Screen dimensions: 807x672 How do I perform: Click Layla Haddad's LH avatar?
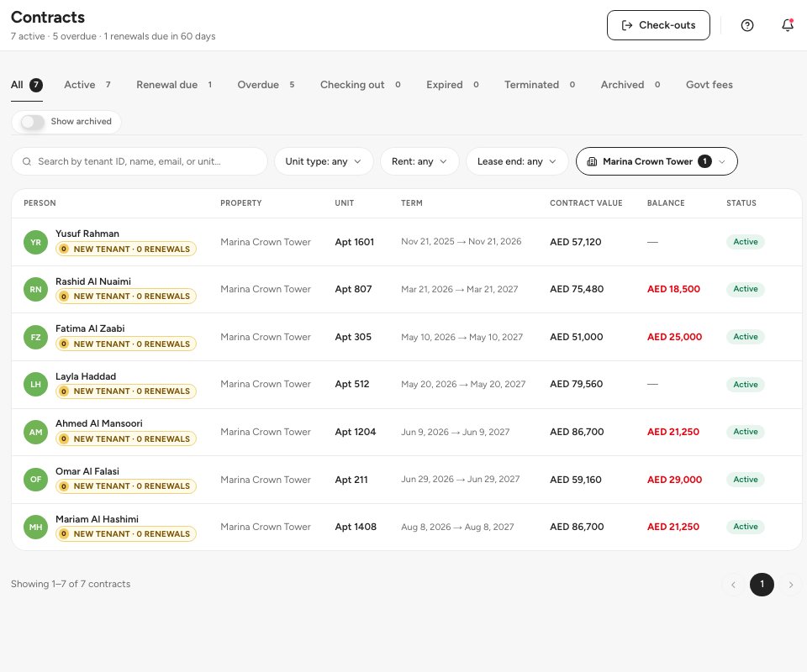[x=35, y=385]
